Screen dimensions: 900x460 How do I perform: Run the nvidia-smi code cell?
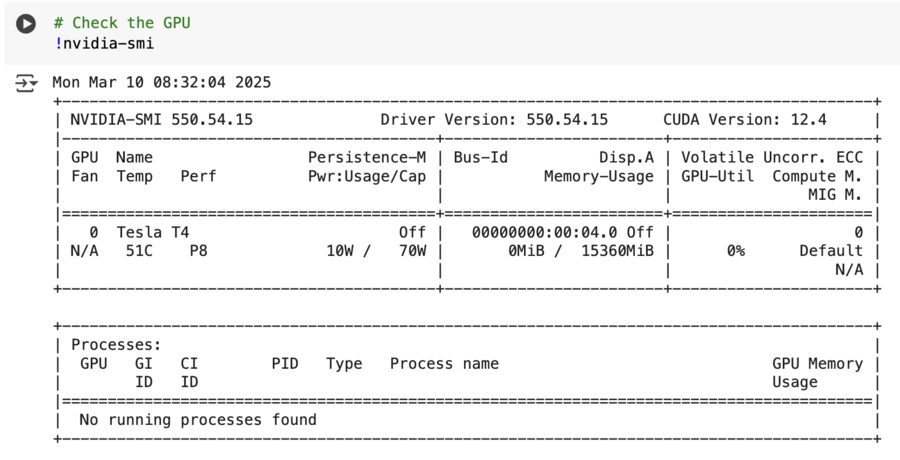point(26,23)
